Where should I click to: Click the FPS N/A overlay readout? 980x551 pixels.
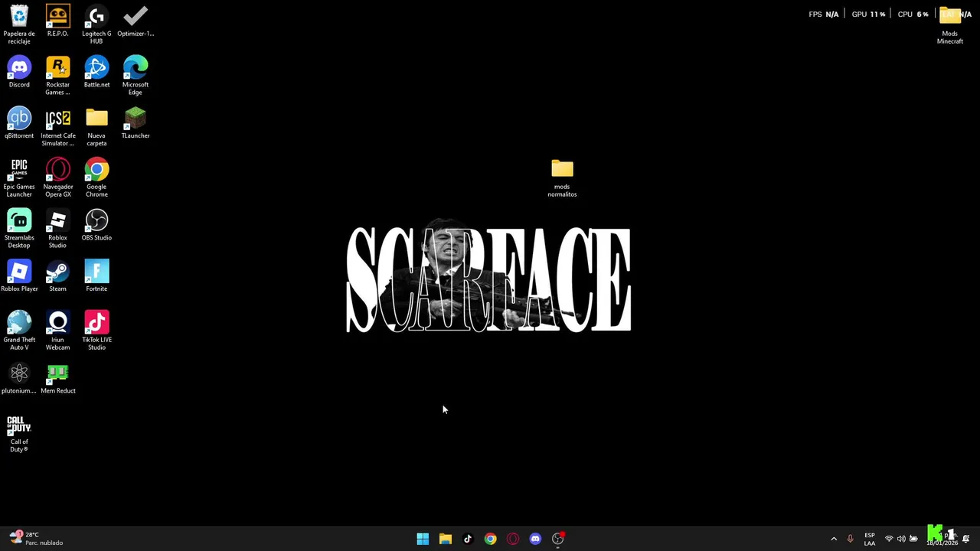824,14
